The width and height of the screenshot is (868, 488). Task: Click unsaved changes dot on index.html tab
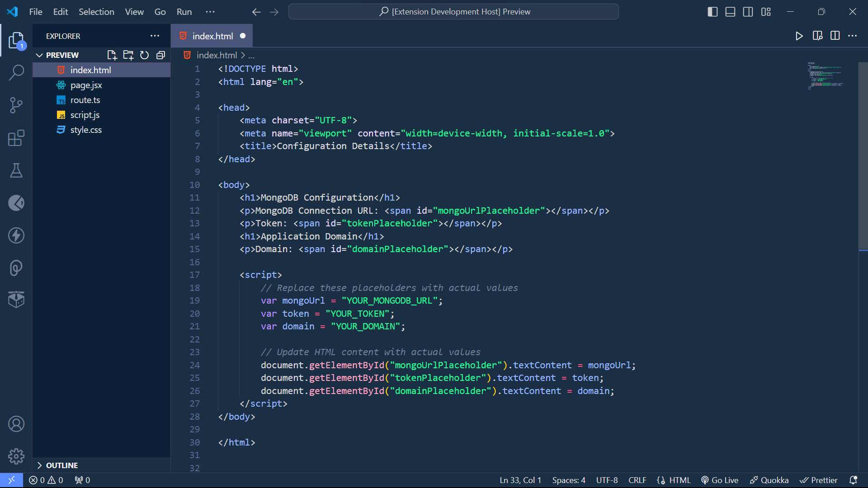(x=243, y=36)
